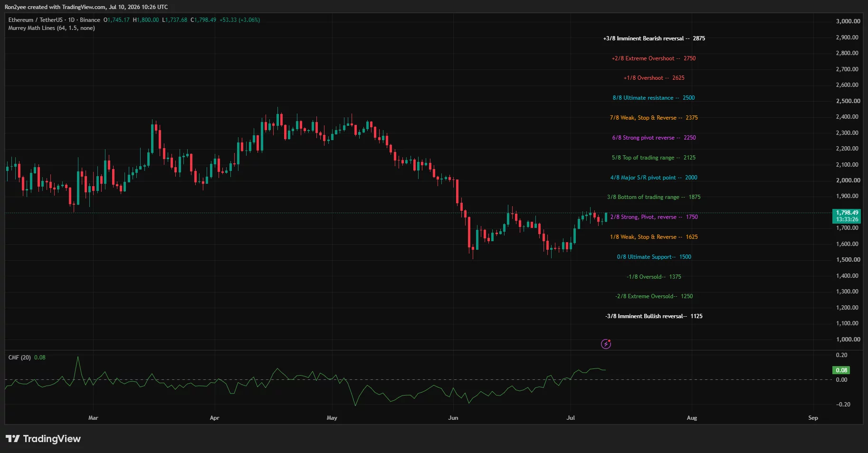Screen dimensions: 868x453
Task: Click the high price value H1,800.00
Action: click(146, 20)
